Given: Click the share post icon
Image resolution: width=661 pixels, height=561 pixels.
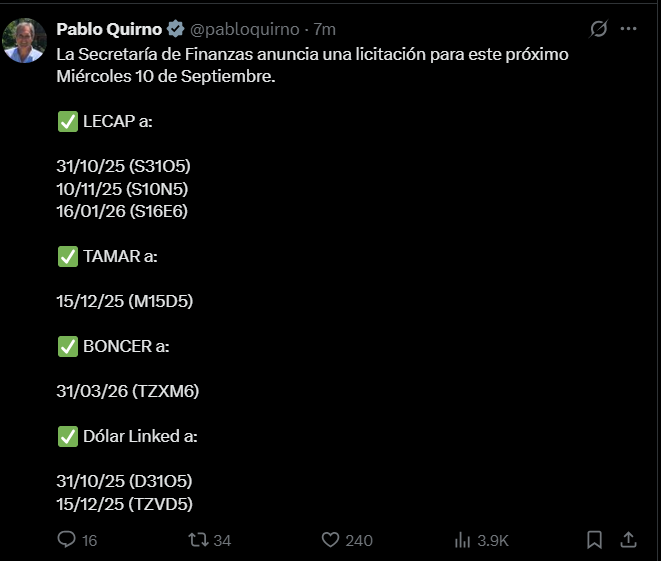Looking at the screenshot, I should (628, 540).
